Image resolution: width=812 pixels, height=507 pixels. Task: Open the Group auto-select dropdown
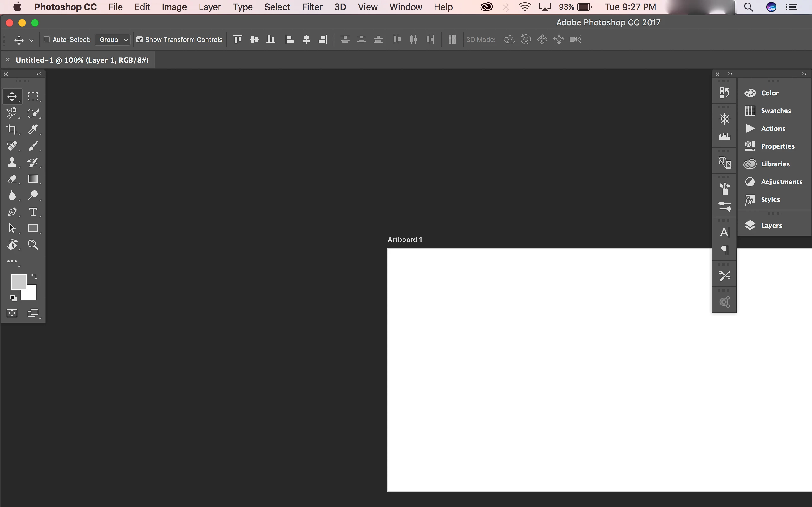coord(113,40)
